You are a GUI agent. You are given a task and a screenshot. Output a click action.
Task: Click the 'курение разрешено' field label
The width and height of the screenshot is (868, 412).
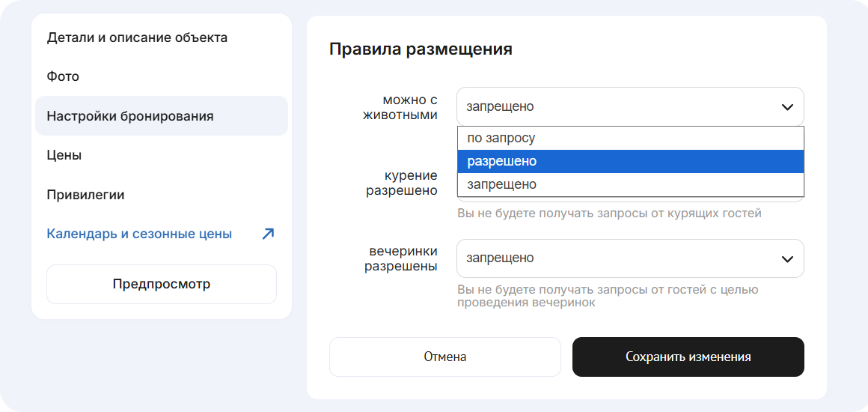coord(402,183)
